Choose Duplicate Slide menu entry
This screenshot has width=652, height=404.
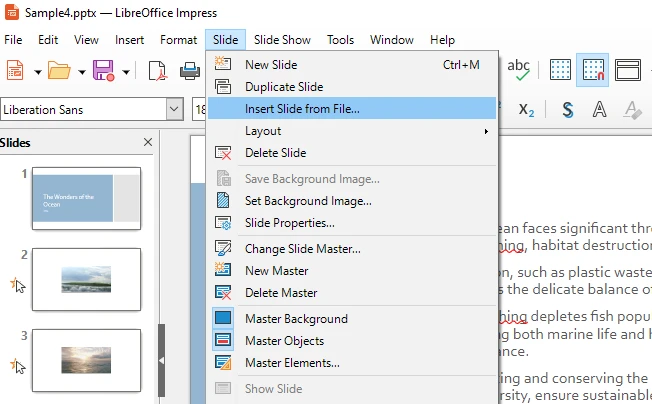tap(352, 87)
